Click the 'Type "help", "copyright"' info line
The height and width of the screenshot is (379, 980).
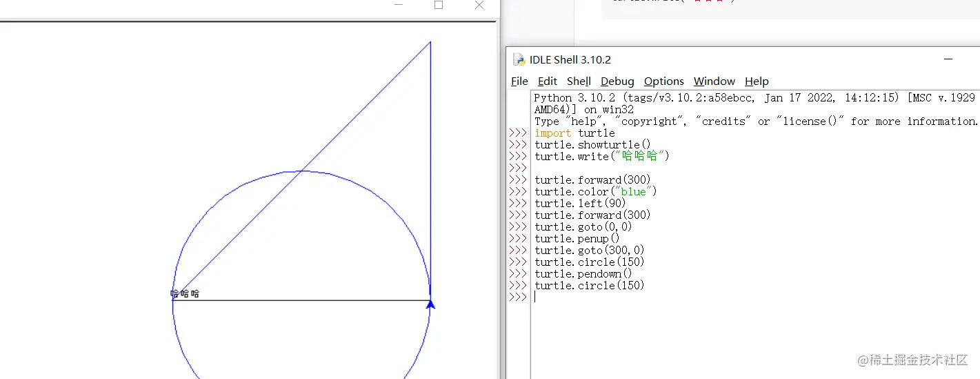pyautogui.click(x=757, y=122)
